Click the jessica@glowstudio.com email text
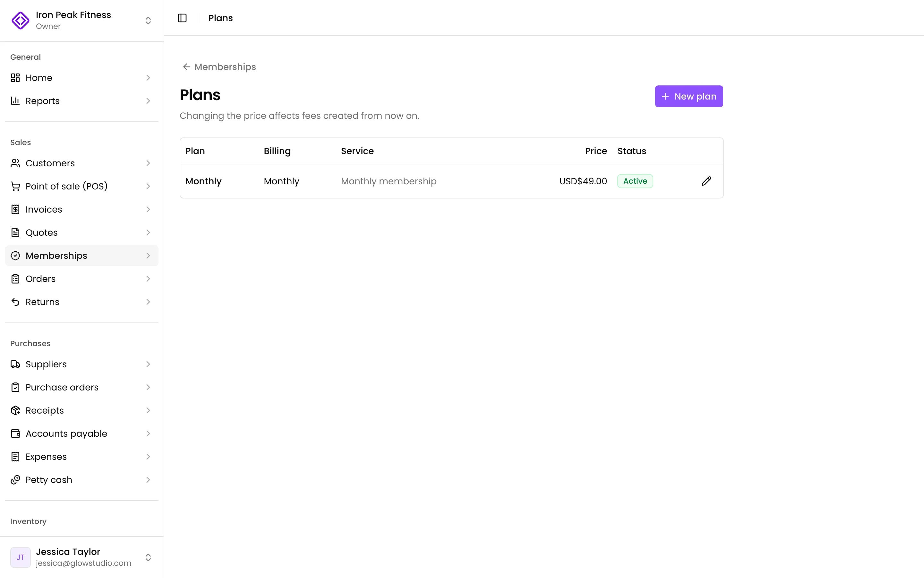Viewport: 924px width, 578px height. [x=84, y=563]
